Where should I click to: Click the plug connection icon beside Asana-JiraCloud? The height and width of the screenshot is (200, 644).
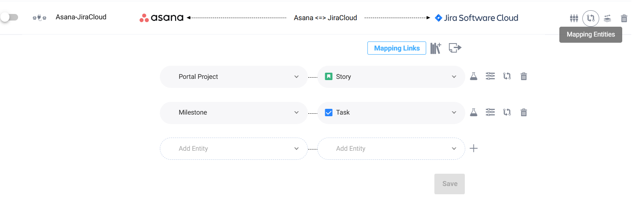39,18
